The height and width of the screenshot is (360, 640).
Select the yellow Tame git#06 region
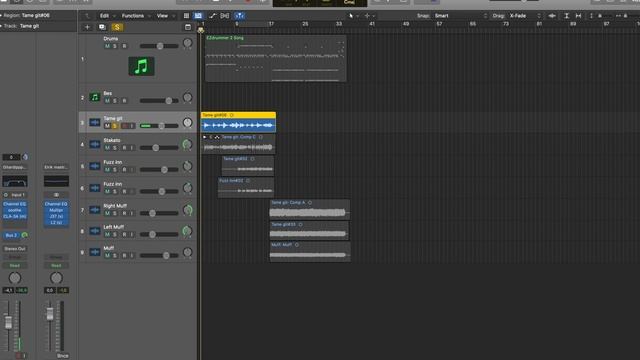[238, 122]
